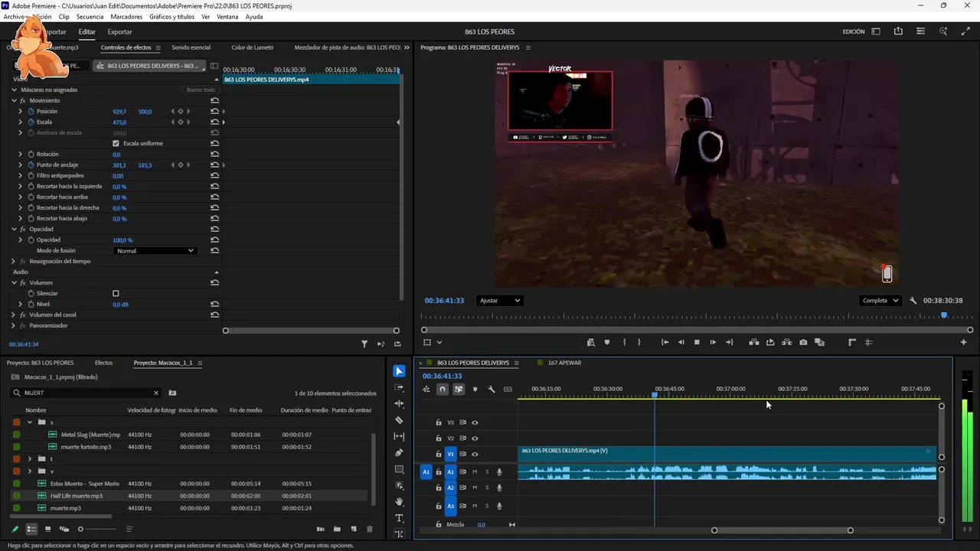
Task: Open the Quick Export icon in header
Action: [x=898, y=31]
